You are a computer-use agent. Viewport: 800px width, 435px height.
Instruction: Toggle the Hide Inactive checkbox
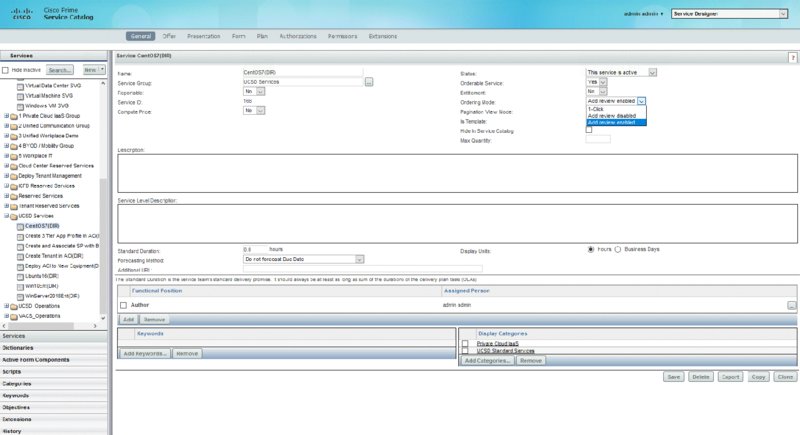pos(6,70)
